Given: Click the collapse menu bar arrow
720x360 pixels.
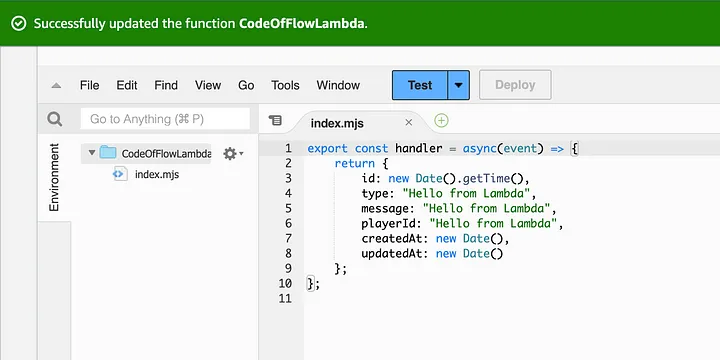Looking at the screenshot, I should click(56, 85).
